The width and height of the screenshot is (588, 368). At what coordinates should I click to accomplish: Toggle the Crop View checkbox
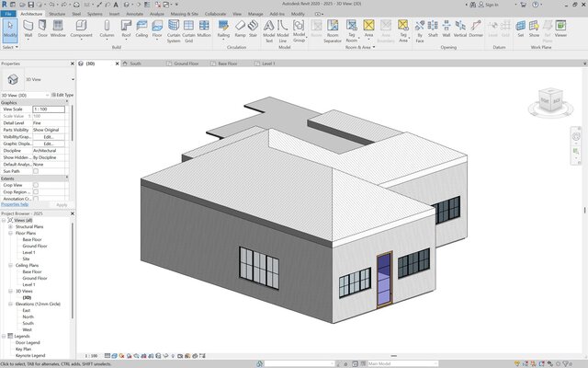pos(36,185)
